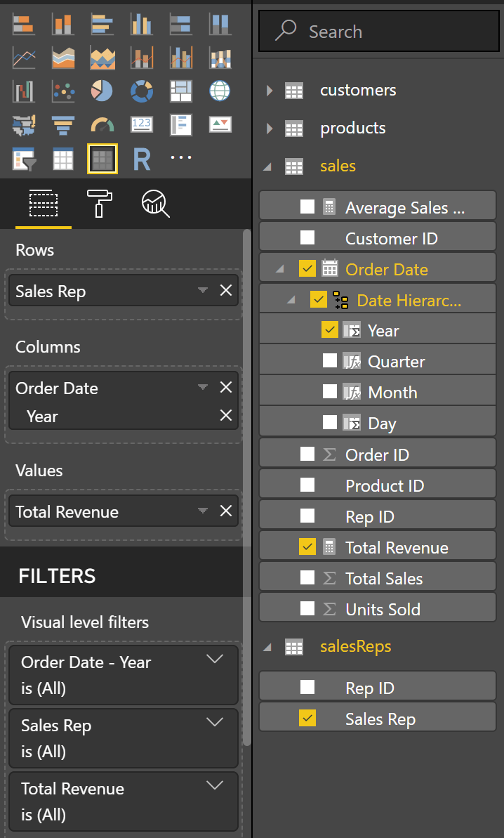Open the Analytics pane

(154, 206)
